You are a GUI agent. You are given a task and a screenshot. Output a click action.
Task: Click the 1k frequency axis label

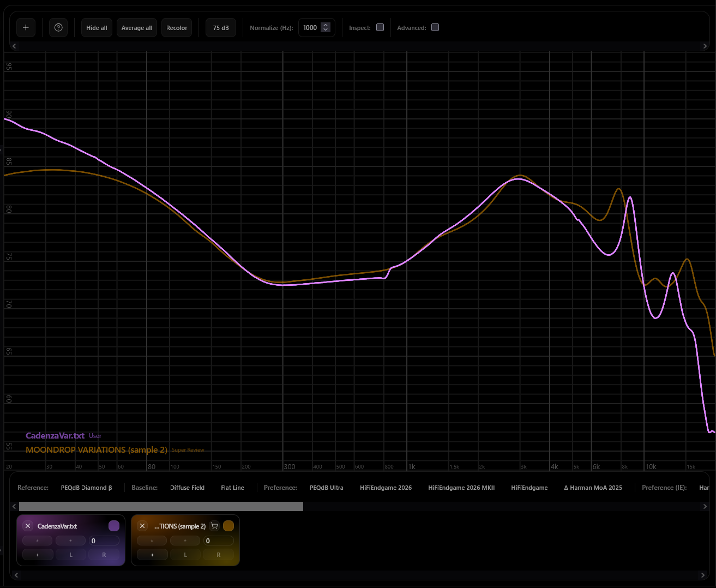(x=412, y=467)
